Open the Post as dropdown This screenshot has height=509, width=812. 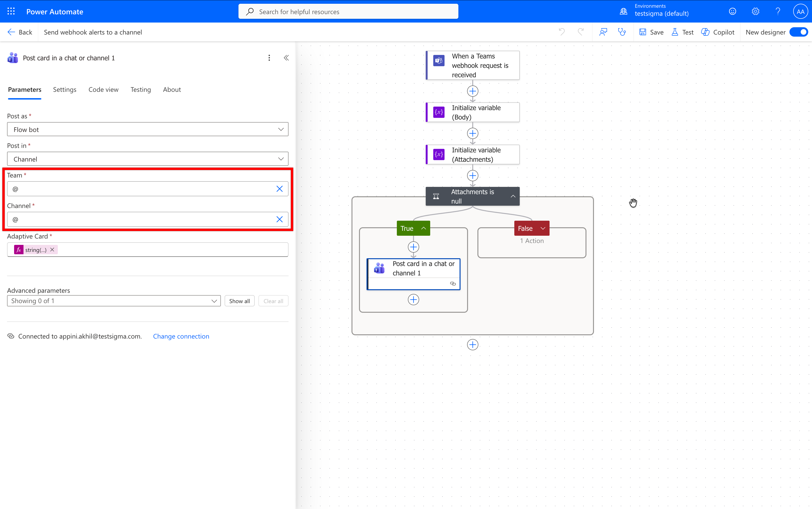pos(148,129)
